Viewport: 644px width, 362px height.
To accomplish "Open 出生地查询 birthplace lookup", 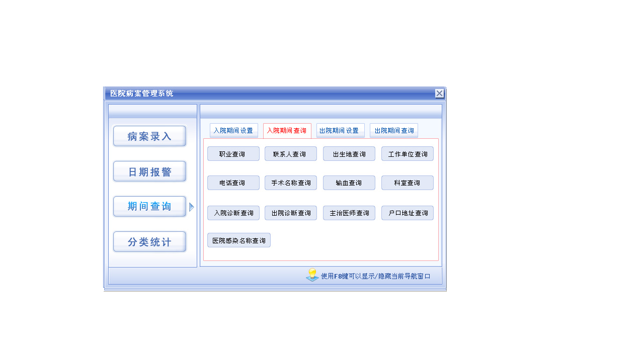I will 349,153.
